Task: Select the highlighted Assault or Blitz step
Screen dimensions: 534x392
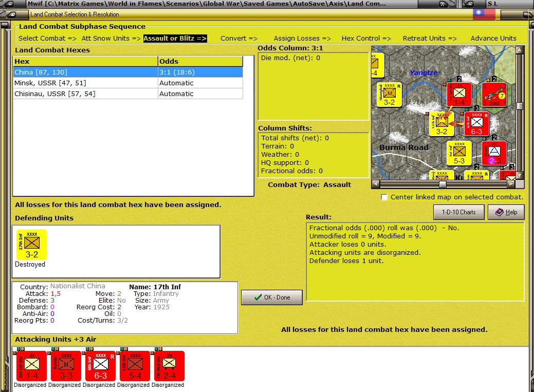Action: (175, 38)
